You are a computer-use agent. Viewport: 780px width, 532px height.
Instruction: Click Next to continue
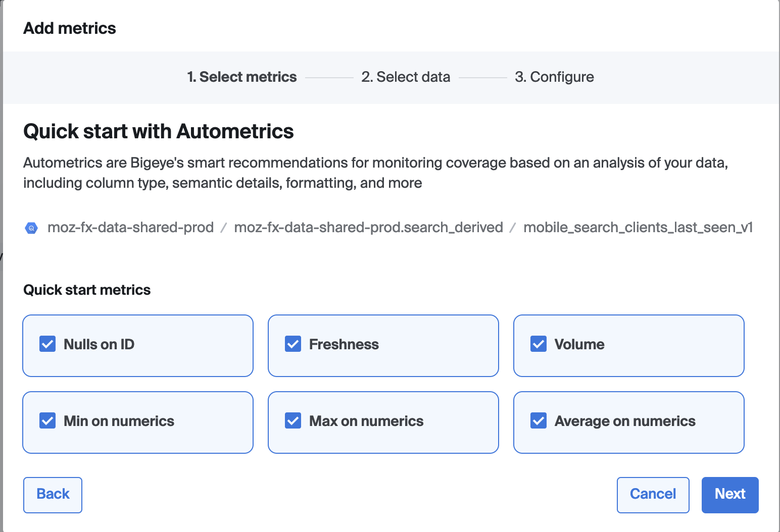pyautogui.click(x=730, y=495)
